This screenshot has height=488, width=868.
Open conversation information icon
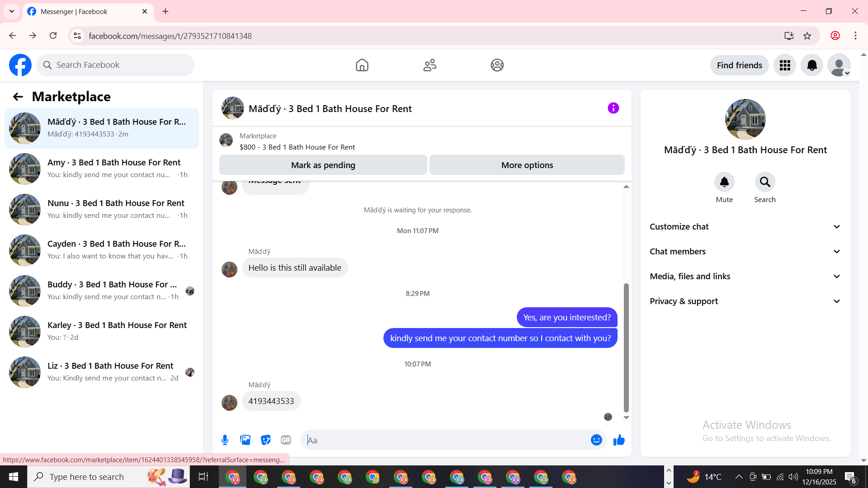[613, 108]
